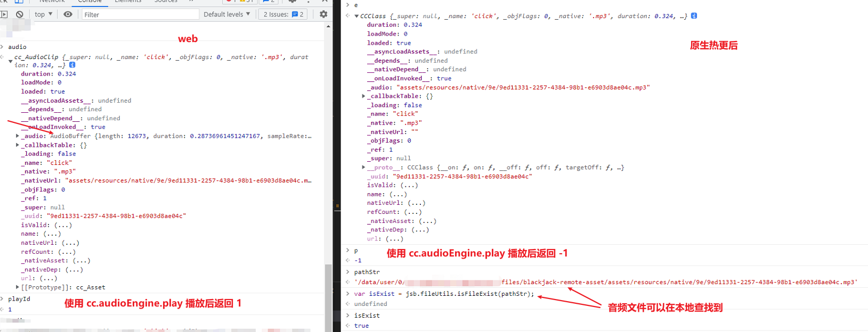Click the _nativeUrl path value in cc_AudioClip
Viewport: 868px width, 332px height.
(189, 180)
